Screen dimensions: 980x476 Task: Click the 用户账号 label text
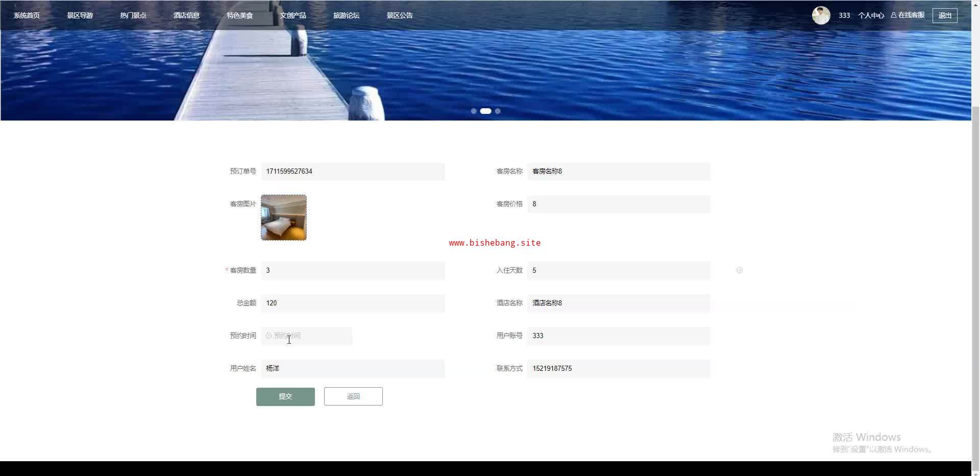(509, 336)
